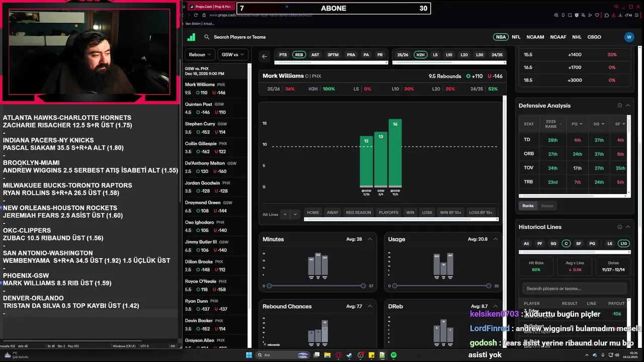
Task: Select the 25/26 range filter
Action: [x=403, y=55]
